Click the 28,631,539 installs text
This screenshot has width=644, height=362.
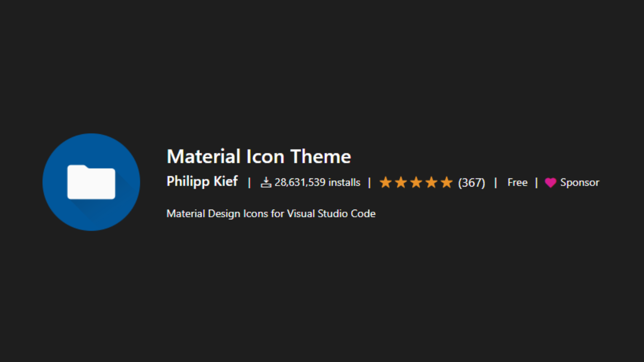(317, 183)
